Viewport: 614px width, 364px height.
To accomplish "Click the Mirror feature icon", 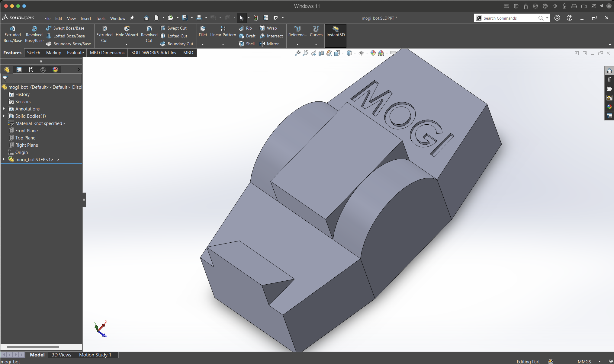I will (262, 44).
